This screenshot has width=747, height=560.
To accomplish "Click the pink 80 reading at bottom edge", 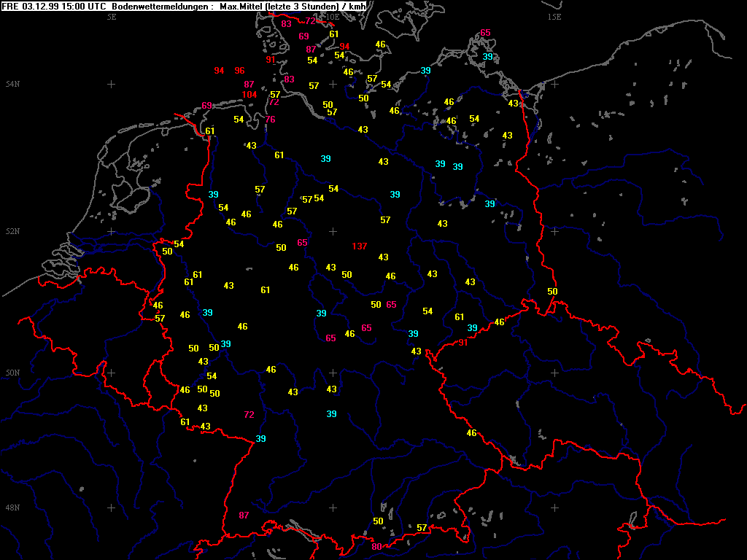I will [x=376, y=547].
